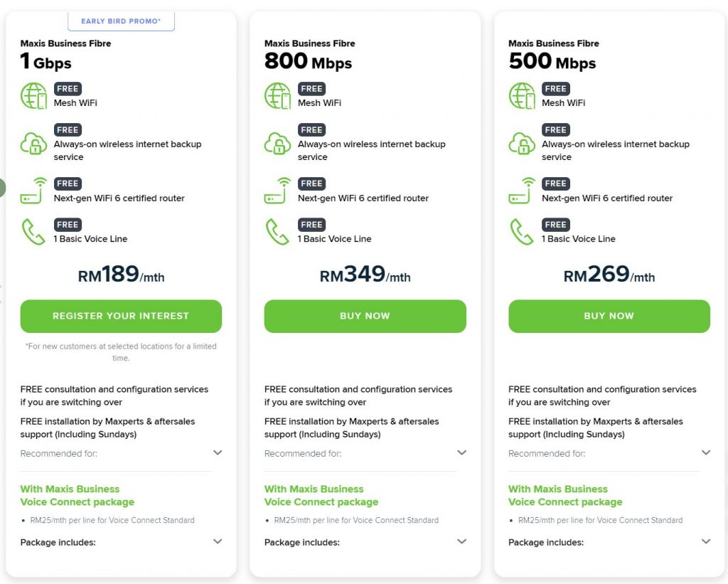Viewport: 728px width, 584px height.
Task: Click the Early Bird Promo badge
Action: 121,21
